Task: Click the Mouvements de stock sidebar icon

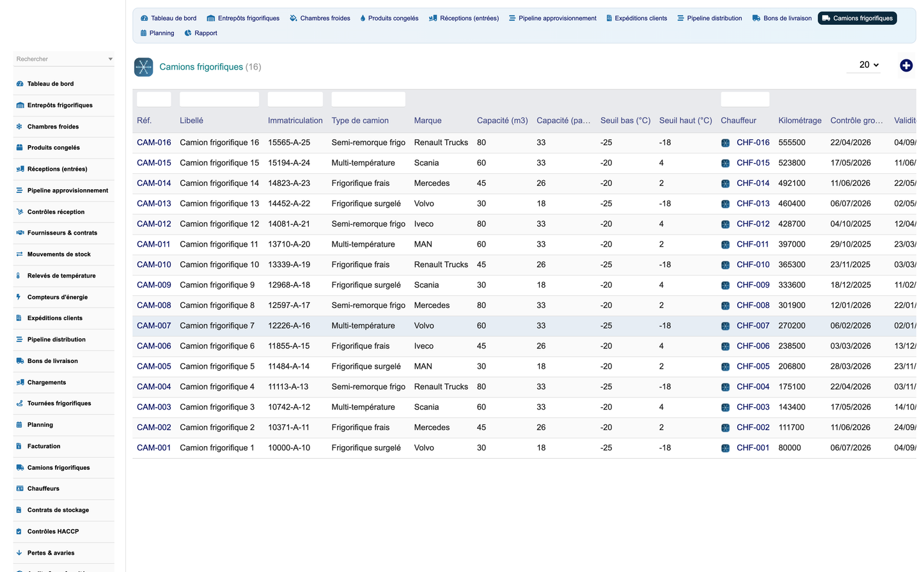Action: click(19, 254)
